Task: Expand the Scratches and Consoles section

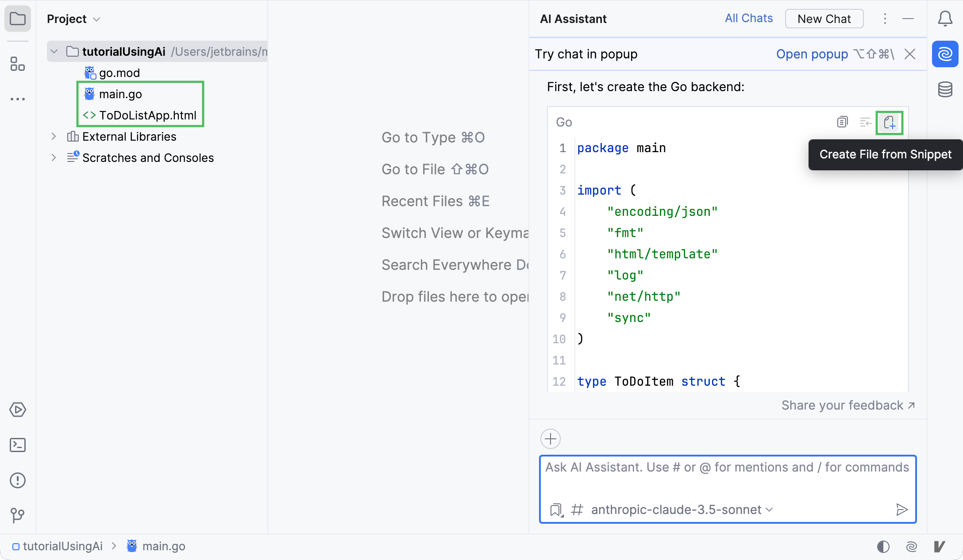Action: click(54, 158)
